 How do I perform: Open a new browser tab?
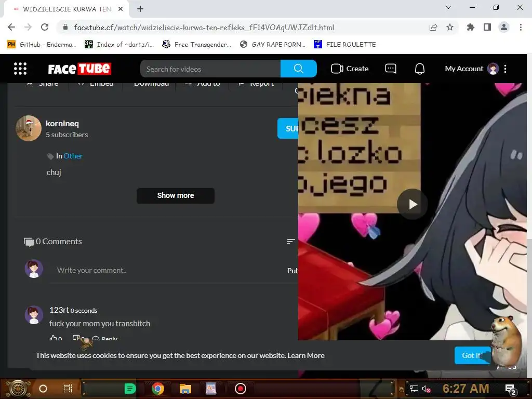point(140,9)
